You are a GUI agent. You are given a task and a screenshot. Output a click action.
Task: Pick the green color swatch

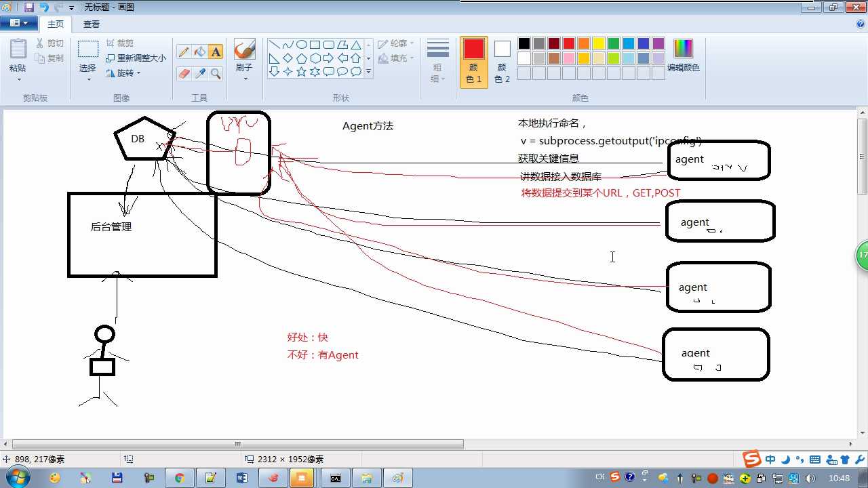coord(614,43)
